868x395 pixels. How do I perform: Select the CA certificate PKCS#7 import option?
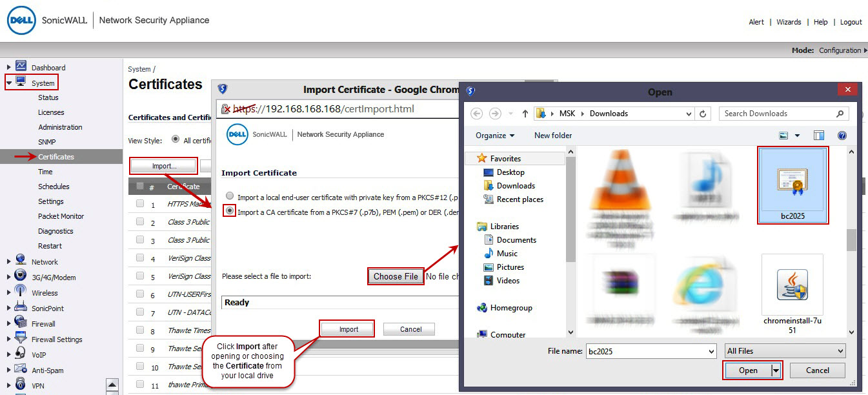click(x=230, y=211)
